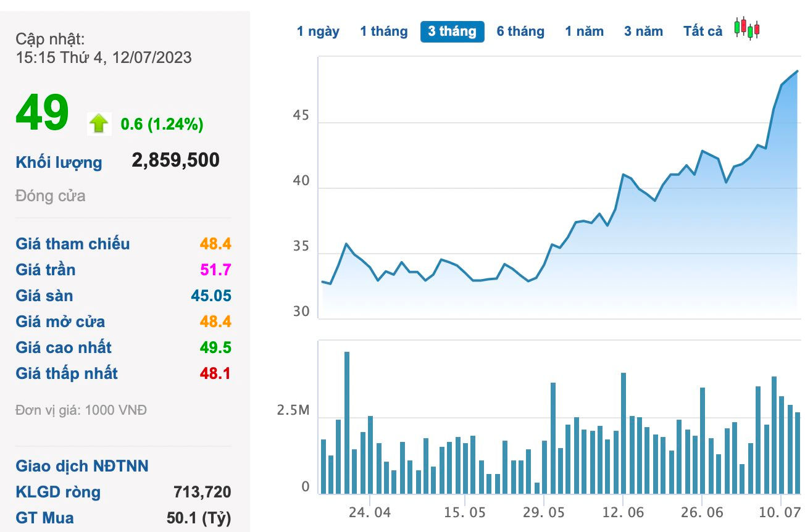The image size is (805, 532).
Task: Click the green up-arrow price change icon
Action: point(99,124)
